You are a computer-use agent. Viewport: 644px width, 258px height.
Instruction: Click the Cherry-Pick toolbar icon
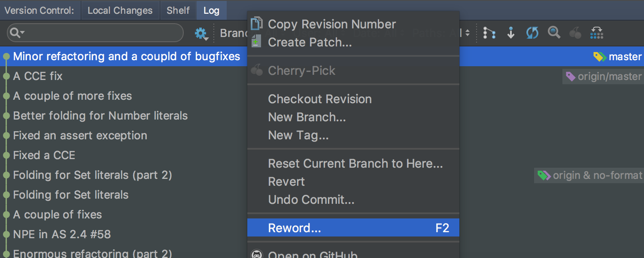(575, 33)
